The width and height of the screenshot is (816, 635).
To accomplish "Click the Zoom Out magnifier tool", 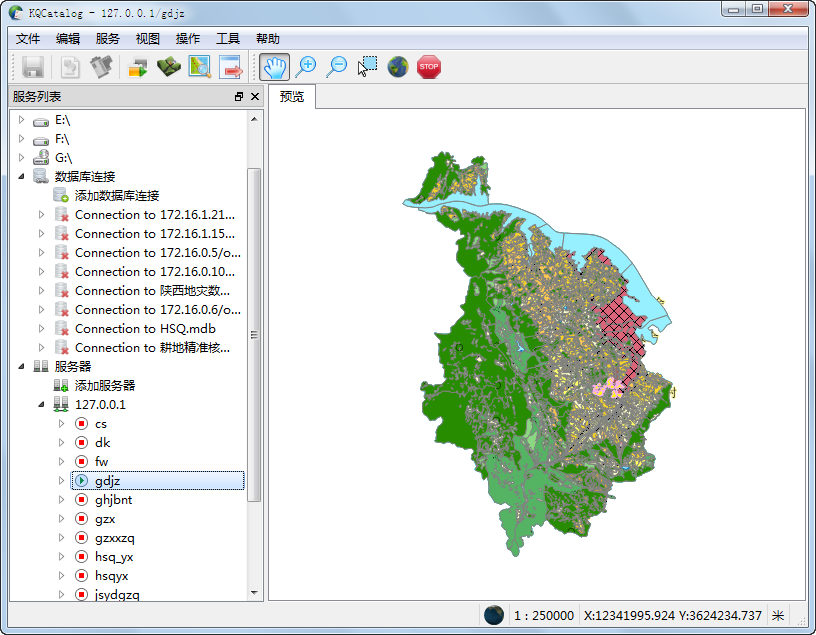I will tap(337, 67).
